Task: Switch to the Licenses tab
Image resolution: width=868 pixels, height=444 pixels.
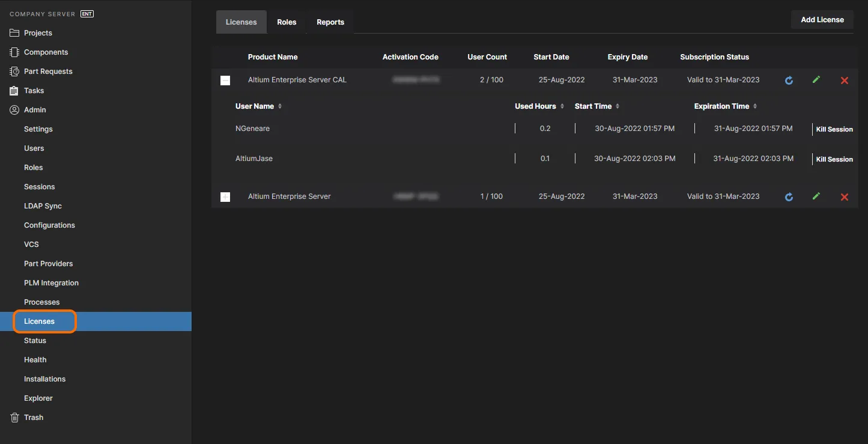Action: pos(241,22)
